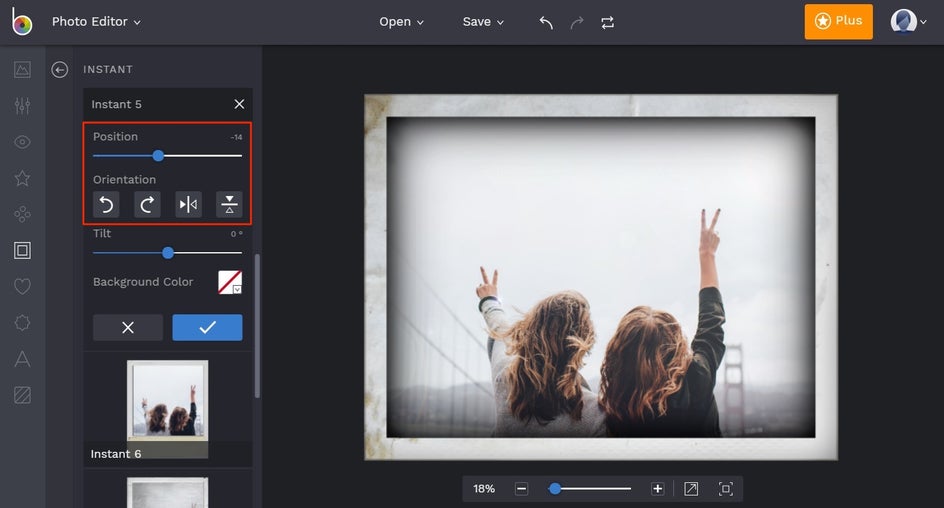Click the frames panel scrollbar
This screenshot has height=508, width=944.
click(x=258, y=326)
